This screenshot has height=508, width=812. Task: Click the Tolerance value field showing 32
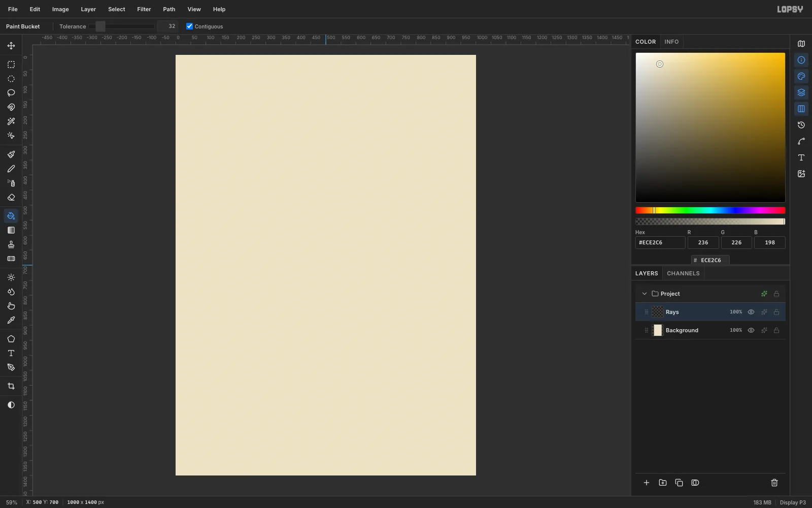pos(167,26)
